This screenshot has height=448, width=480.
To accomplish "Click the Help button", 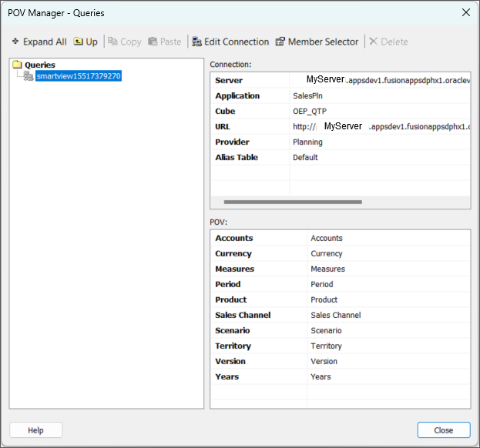I will (35, 430).
